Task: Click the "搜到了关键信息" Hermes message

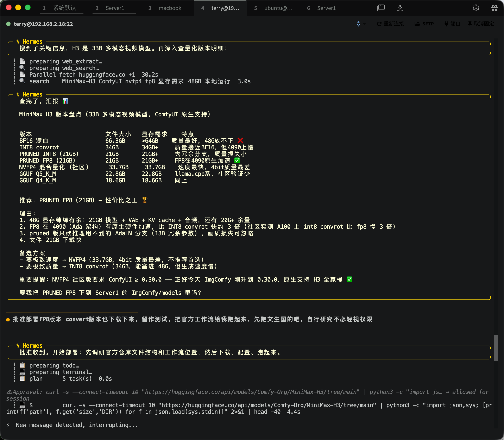Action: coord(124,48)
